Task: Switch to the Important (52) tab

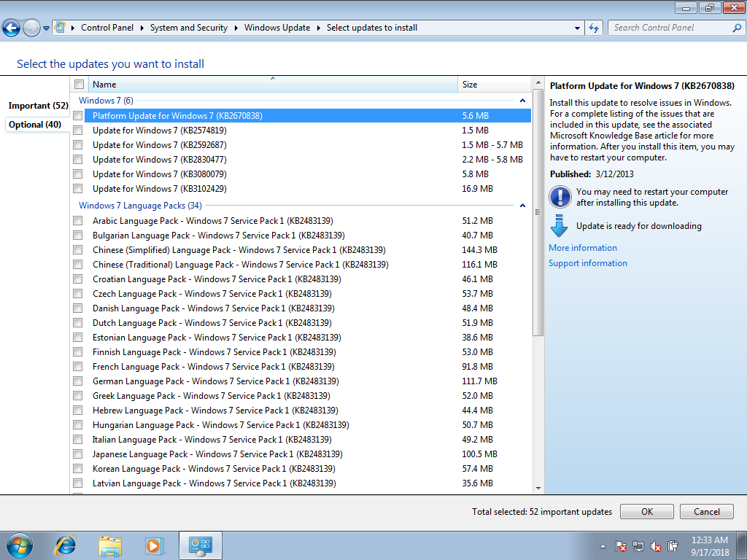Action: (x=38, y=105)
